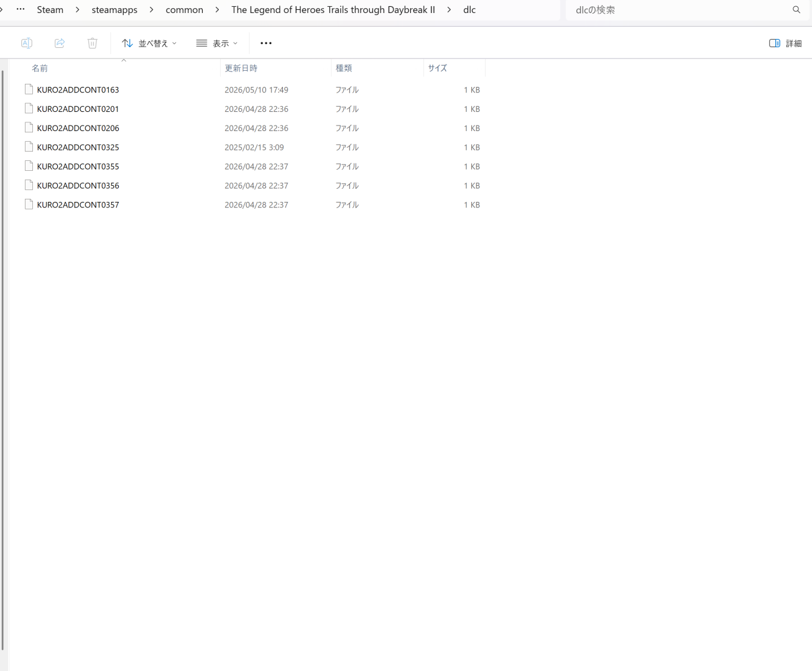Expand chevron after common breadcrumb
Image resolution: width=812 pixels, height=671 pixels.
(x=217, y=10)
